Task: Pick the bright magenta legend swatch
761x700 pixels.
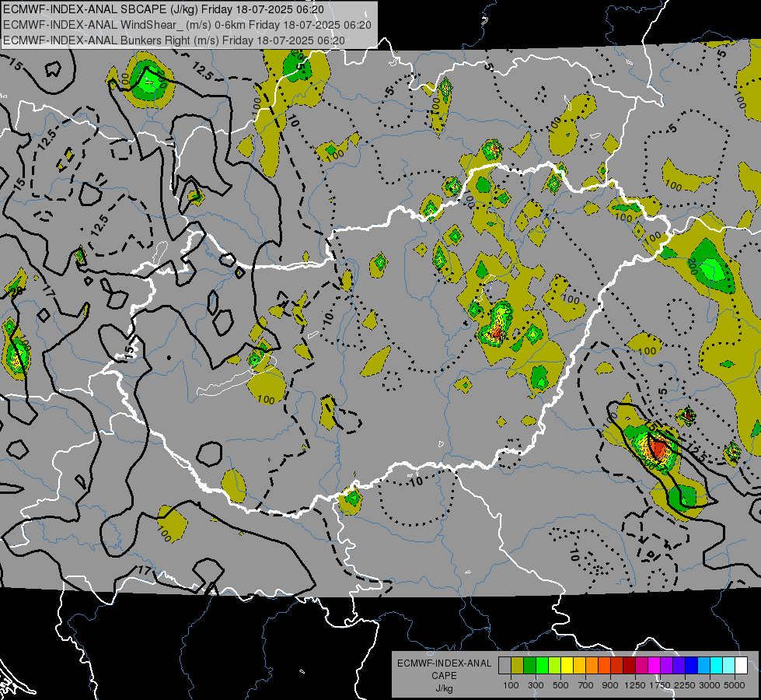Action: (655, 666)
